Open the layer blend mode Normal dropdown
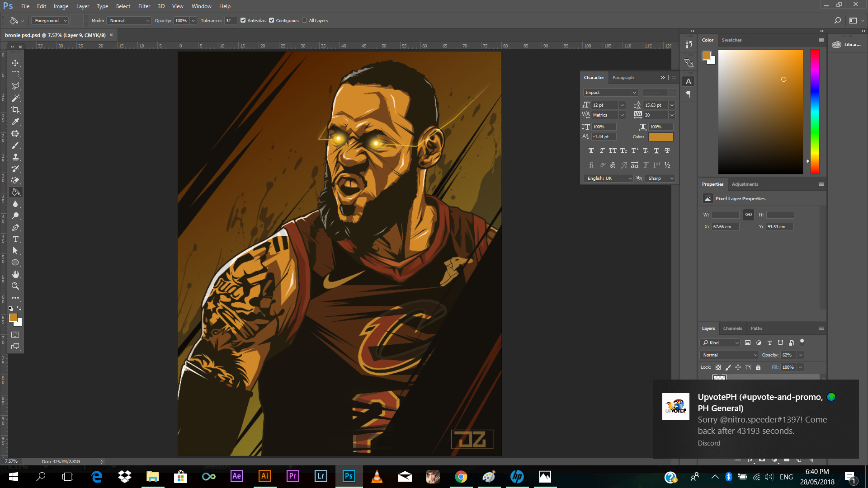 (729, 355)
